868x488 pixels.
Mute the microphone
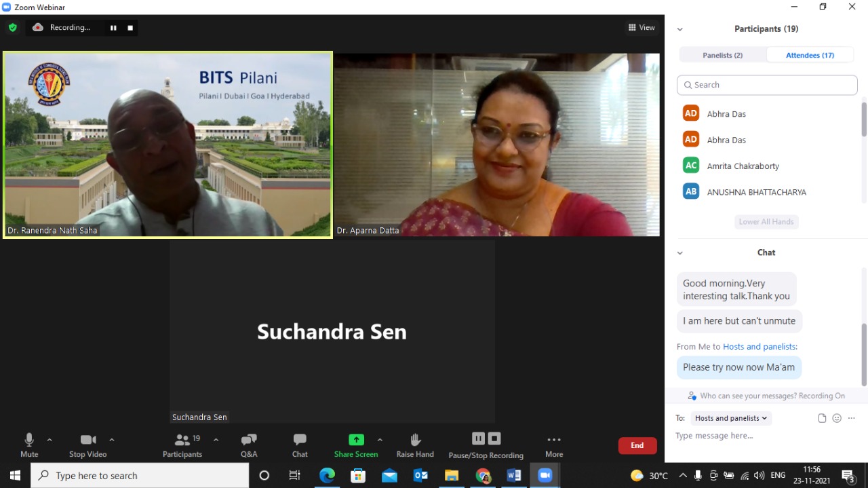29,446
